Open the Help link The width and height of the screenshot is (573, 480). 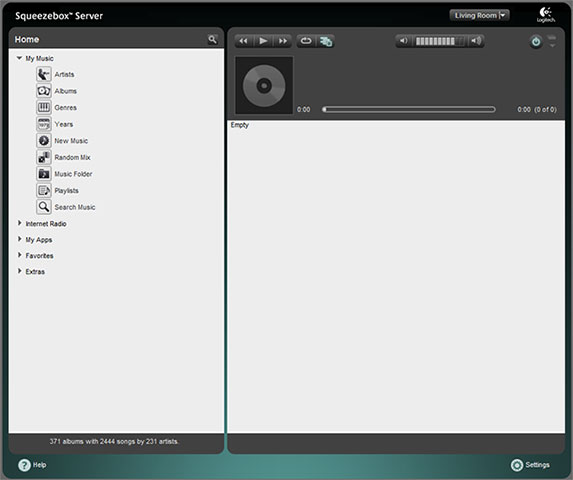tap(32, 465)
